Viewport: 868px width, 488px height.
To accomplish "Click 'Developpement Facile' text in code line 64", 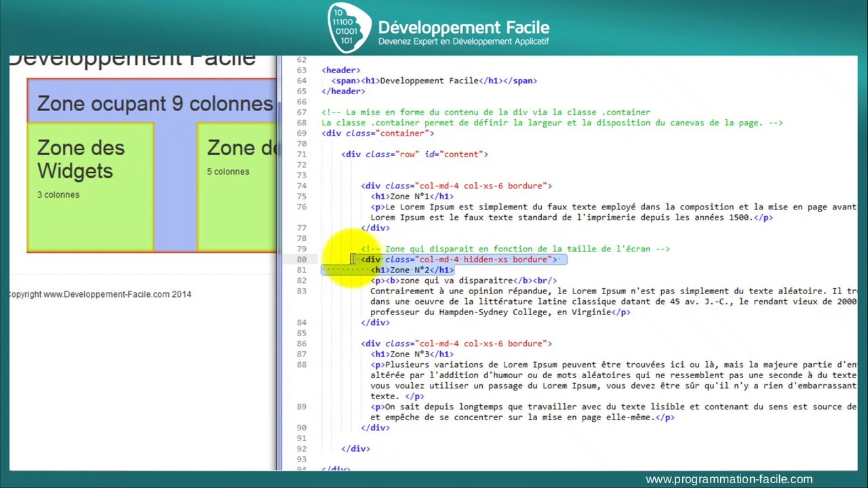I will point(429,81).
